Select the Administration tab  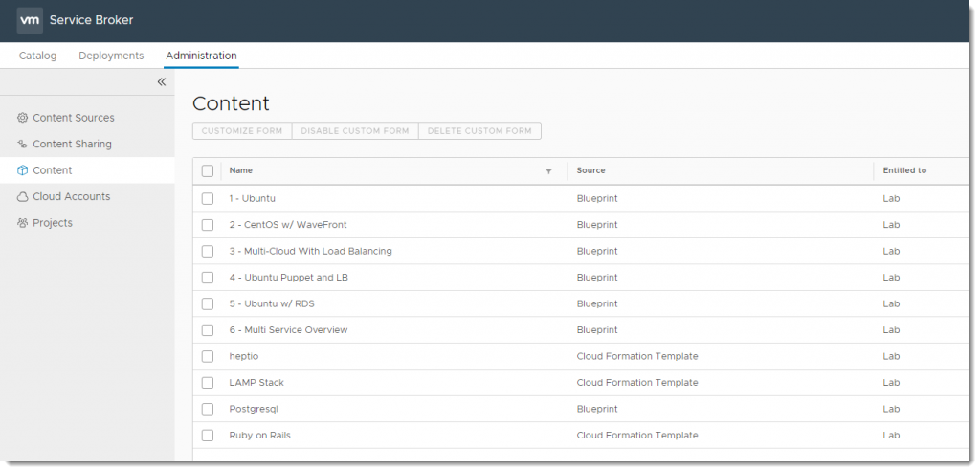click(201, 56)
